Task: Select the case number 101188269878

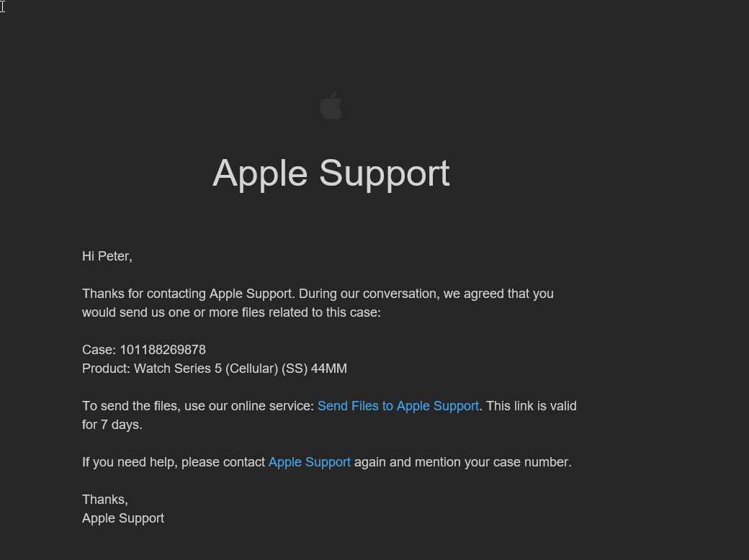Action: 163,350
